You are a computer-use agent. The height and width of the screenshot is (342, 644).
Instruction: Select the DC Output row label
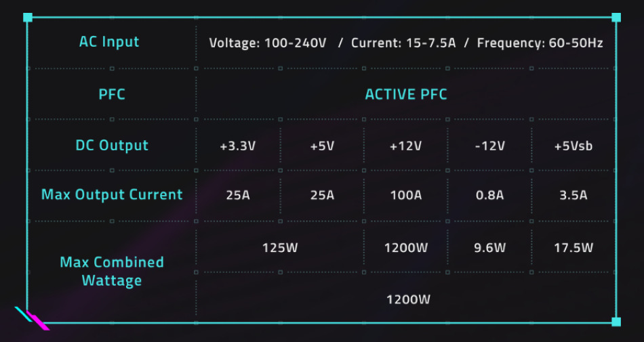coord(112,146)
